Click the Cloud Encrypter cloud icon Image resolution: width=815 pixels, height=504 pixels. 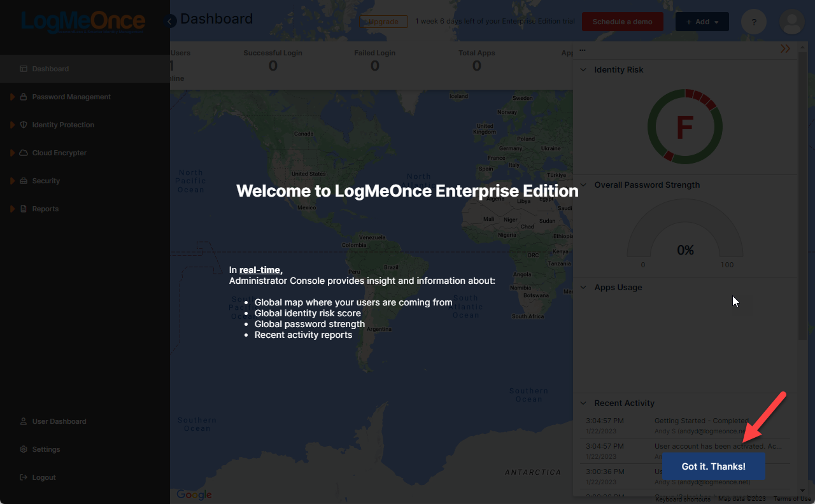coord(24,153)
